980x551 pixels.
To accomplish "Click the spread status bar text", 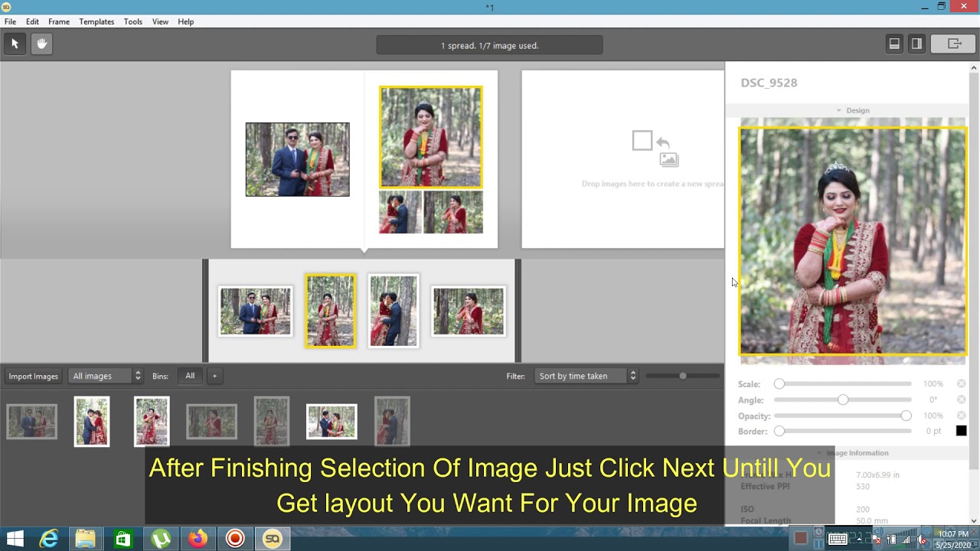I will click(x=489, y=45).
